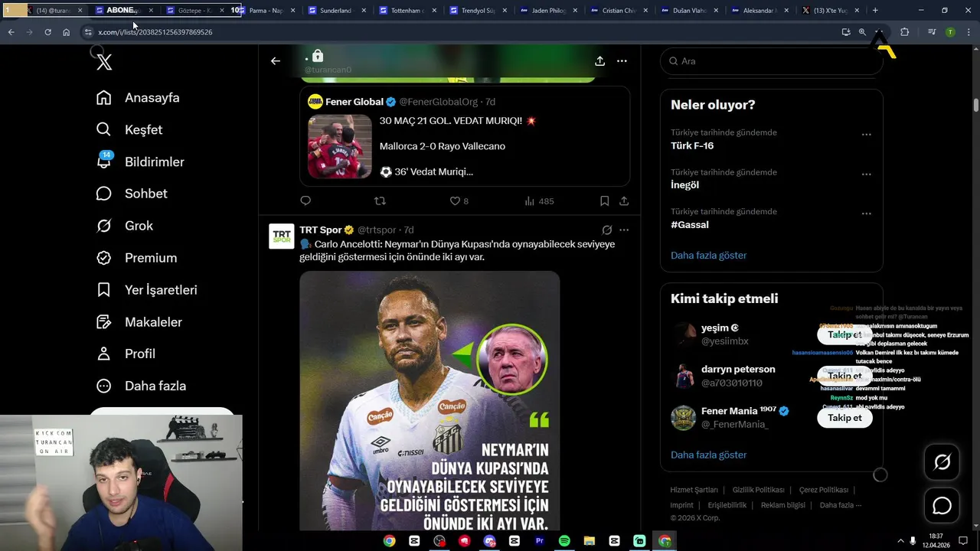Open options for İnegöl trend
The width and height of the screenshot is (980, 551).
coord(866,174)
